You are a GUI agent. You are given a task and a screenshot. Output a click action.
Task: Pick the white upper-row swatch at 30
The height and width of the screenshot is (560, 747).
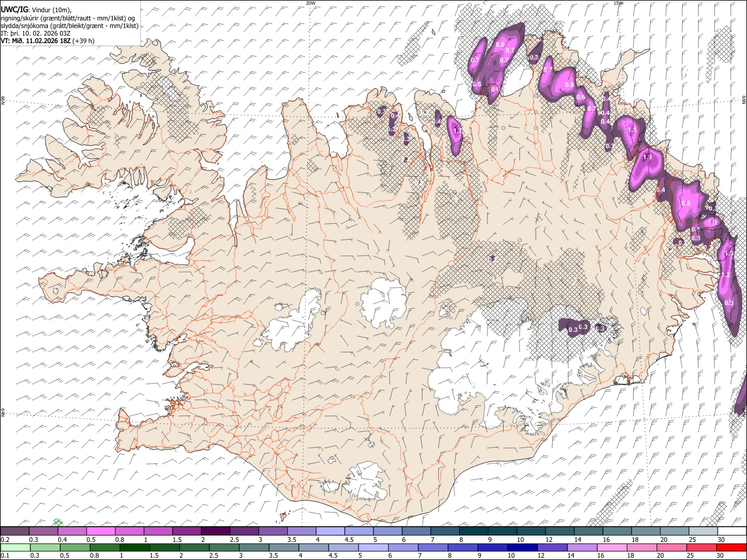[732, 531]
